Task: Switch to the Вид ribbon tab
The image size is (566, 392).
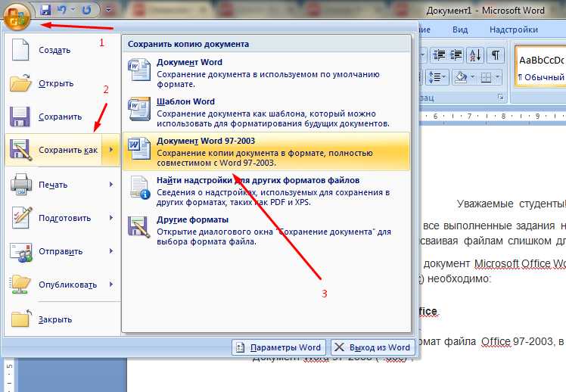Action: (x=460, y=30)
